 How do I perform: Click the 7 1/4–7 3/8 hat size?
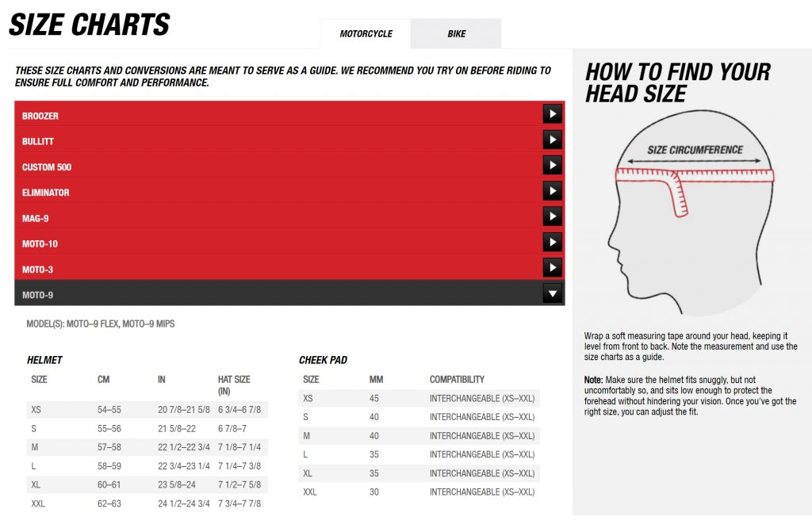[x=239, y=466]
